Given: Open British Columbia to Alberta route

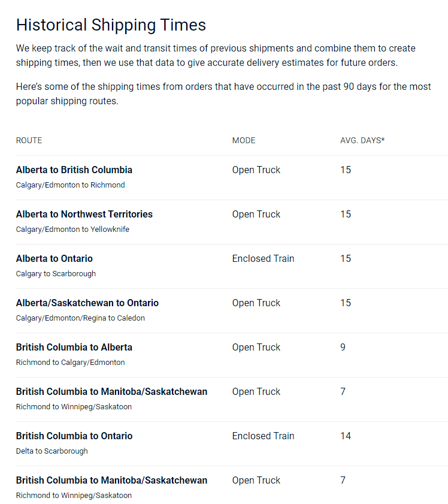Looking at the screenshot, I should pyautogui.click(x=74, y=347).
